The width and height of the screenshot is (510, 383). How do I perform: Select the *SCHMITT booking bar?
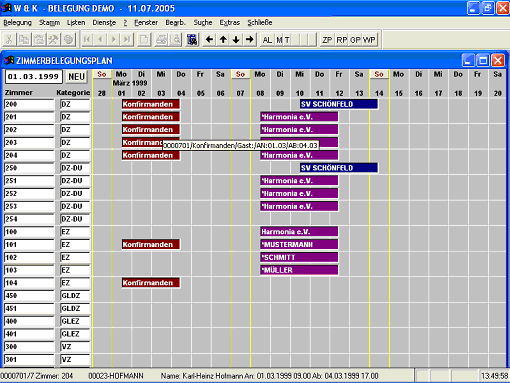299,257
